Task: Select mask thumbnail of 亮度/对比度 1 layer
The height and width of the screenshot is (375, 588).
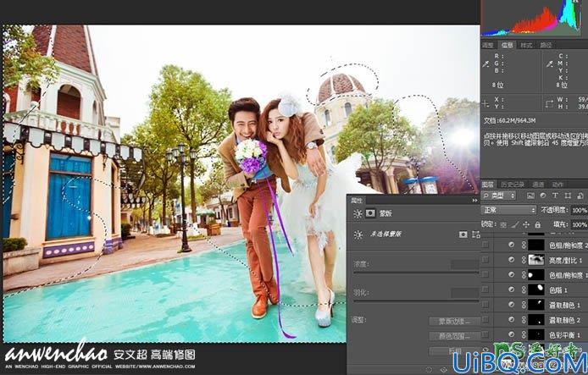Action: point(535,260)
